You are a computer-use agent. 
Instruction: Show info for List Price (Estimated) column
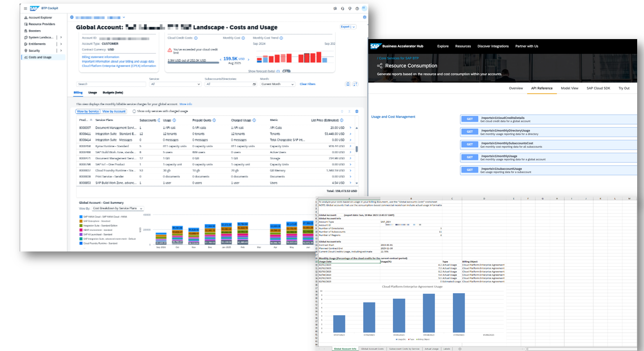click(x=342, y=120)
